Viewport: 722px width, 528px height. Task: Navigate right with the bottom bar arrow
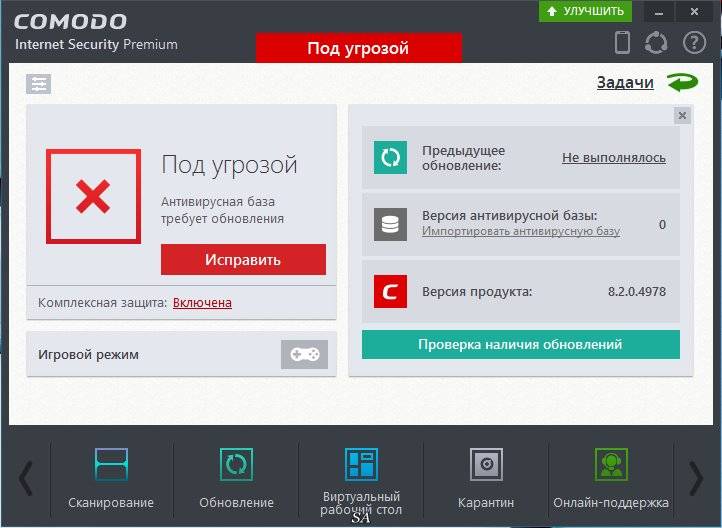click(696, 478)
